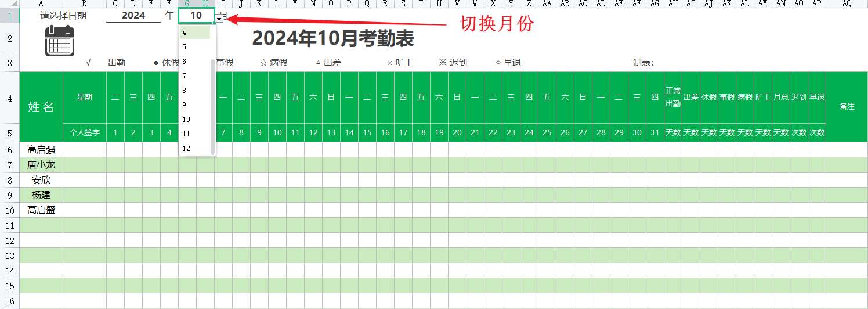Click the 姓名 header cell
The image size is (868, 309).
[41, 107]
